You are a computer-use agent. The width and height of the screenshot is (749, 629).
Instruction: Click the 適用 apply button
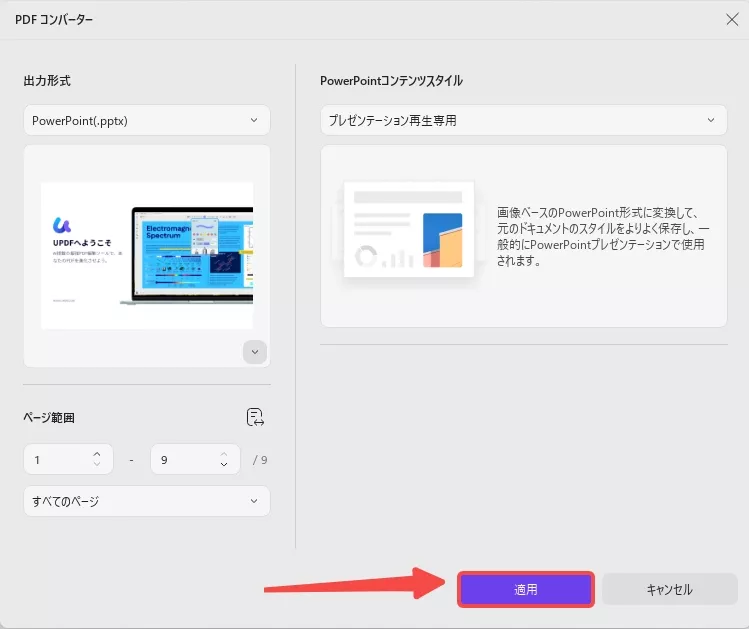coord(525,589)
